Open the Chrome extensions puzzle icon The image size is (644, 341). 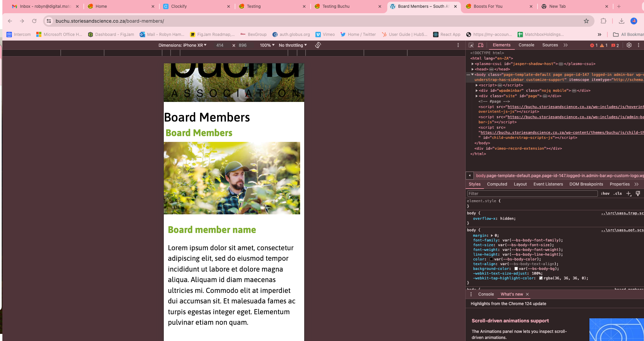tap(603, 21)
